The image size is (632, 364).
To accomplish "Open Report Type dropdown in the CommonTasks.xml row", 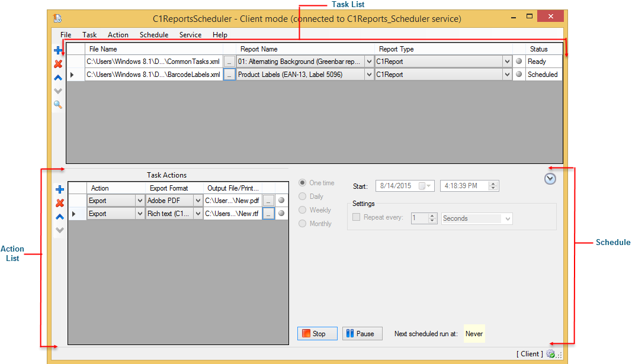I will pos(507,62).
